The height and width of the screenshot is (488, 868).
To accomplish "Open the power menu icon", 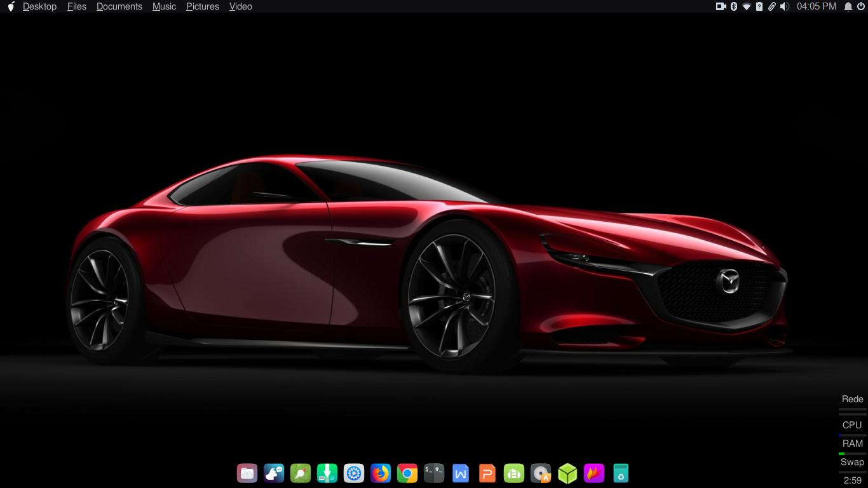I will [861, 6].
